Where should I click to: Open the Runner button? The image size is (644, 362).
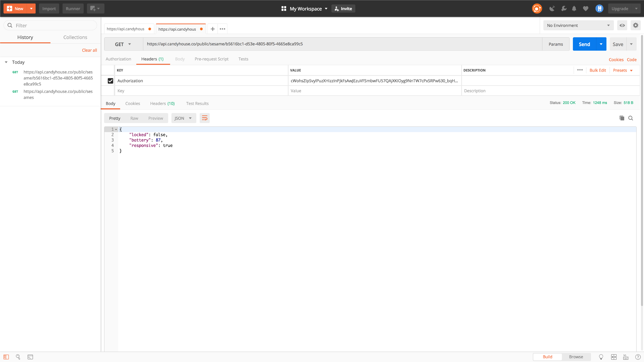73,8
